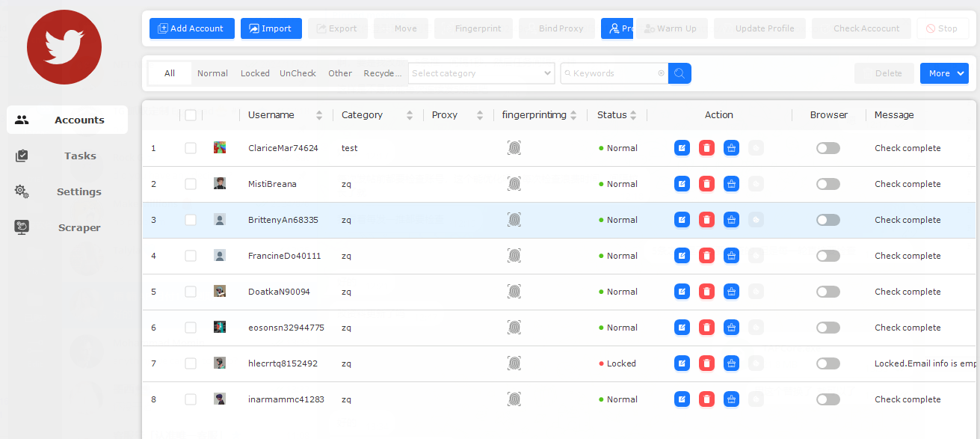This screenshot has width=980, height=439.
Task: Click the red trash icon for inarmammc41283
Action: 706,399
